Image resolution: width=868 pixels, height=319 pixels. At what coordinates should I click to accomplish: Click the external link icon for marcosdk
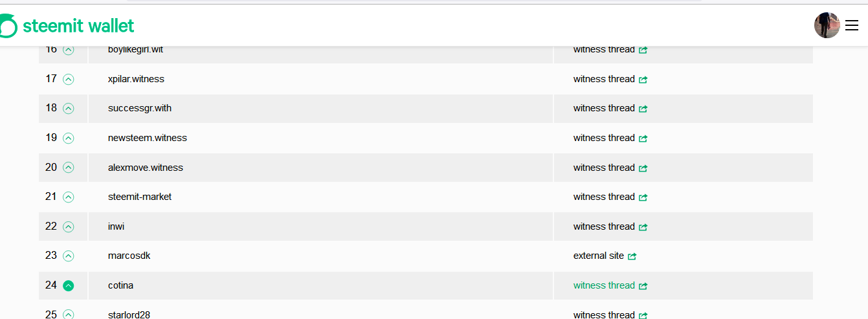pos(632,256)
